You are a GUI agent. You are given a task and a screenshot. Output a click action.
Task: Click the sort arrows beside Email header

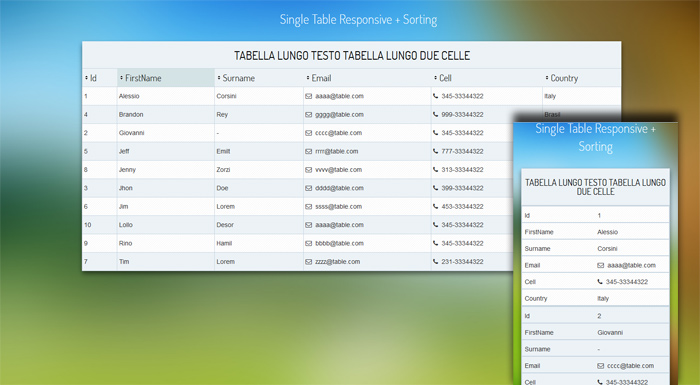click(x=308, y=78)
